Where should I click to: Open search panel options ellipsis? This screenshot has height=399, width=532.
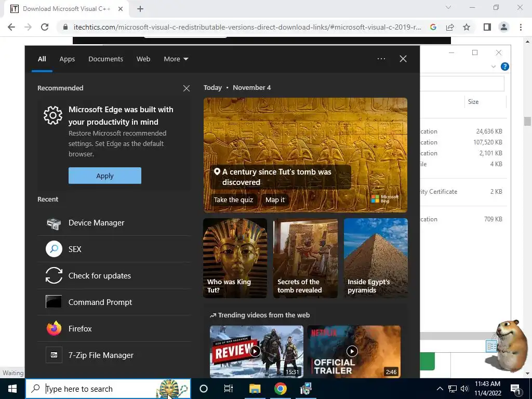click(x=381, y=59)
